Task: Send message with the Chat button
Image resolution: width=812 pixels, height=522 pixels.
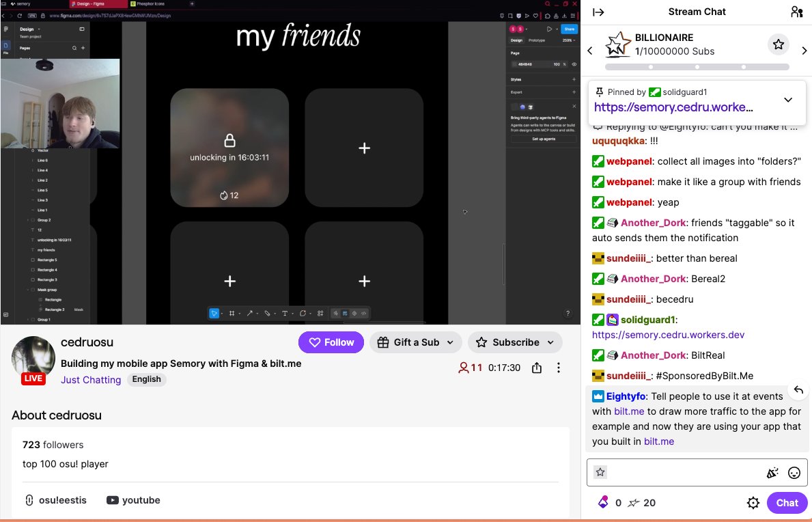Action: pyautogui.click(x=787, y=503)
